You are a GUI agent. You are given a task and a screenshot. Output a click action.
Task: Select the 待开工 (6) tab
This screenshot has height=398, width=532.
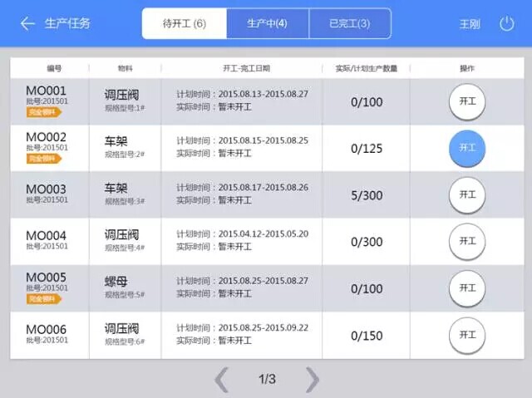[185, 23]
